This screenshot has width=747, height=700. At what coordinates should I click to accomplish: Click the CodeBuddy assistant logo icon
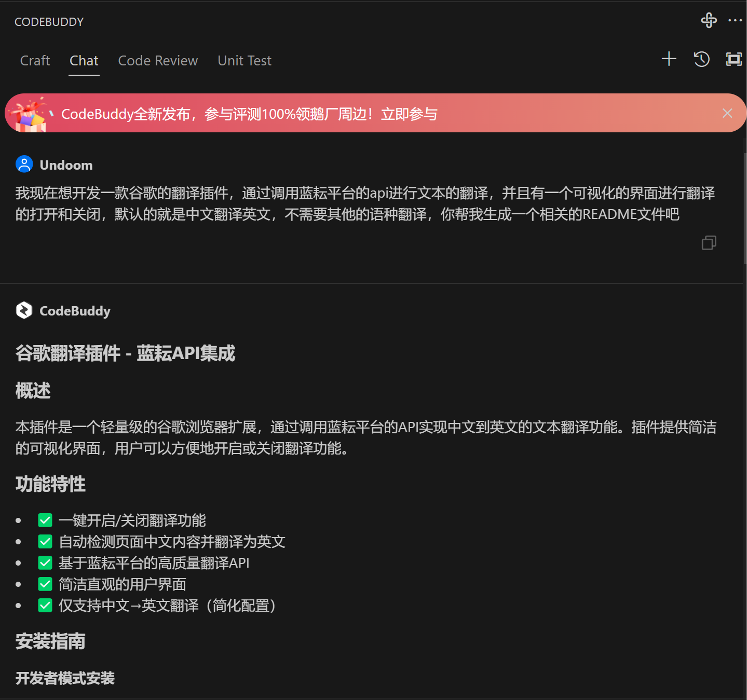coord(24,310)
